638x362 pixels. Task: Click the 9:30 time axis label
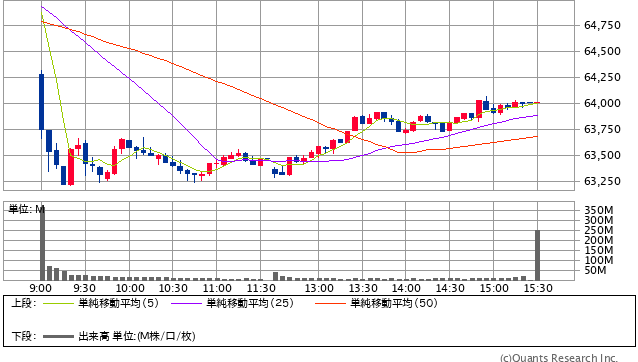(x=85, y=288)
